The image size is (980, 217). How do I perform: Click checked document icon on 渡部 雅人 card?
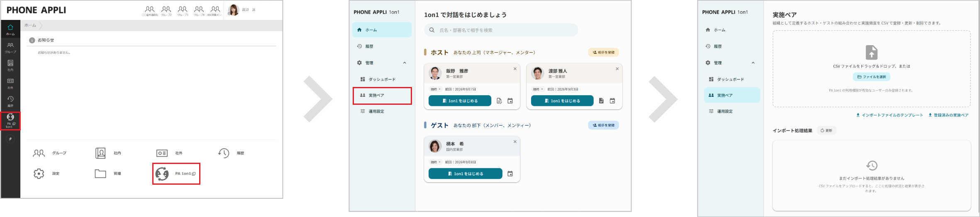point(601,101)
